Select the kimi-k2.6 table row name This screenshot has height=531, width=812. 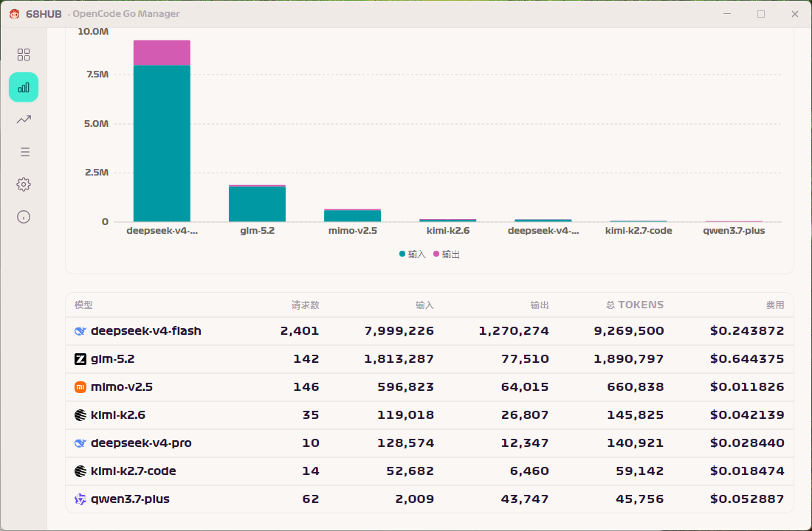[118, 415]
